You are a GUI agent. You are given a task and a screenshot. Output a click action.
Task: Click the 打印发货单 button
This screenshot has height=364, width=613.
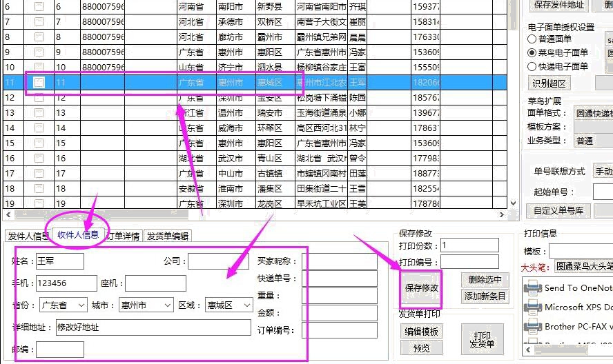tap(482, 339)
